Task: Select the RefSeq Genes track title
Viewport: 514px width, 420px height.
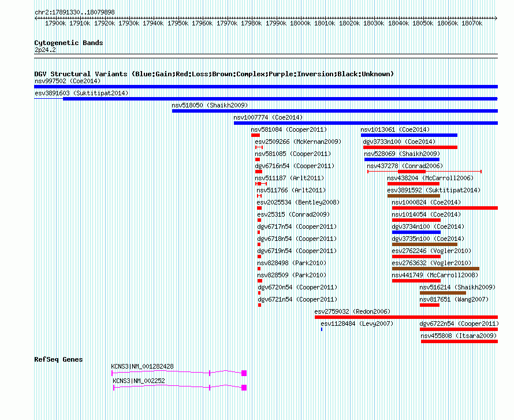Action: click(x=58, y=359)
